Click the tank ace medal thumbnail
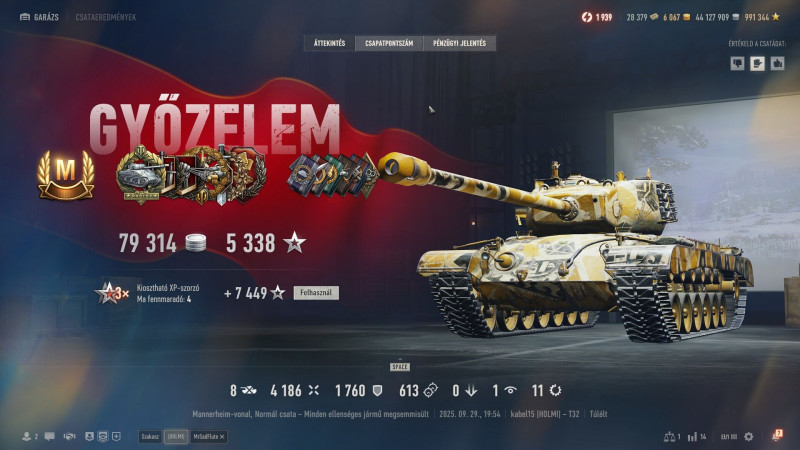 pyautogui.click(x=140, y=174)
